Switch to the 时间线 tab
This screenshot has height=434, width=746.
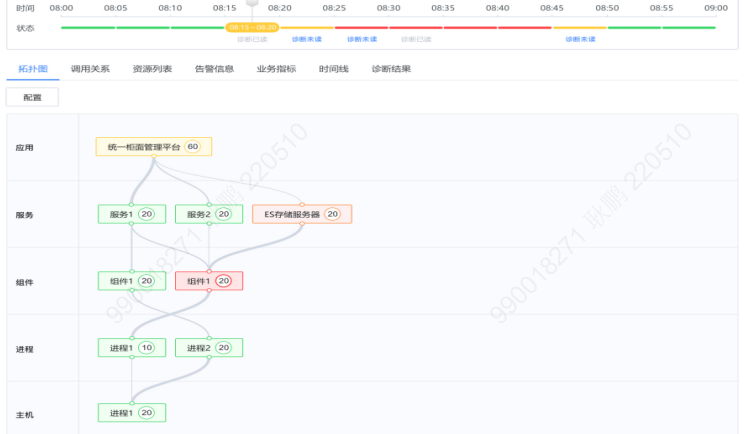pyautogui.click(x=334, y=69)
